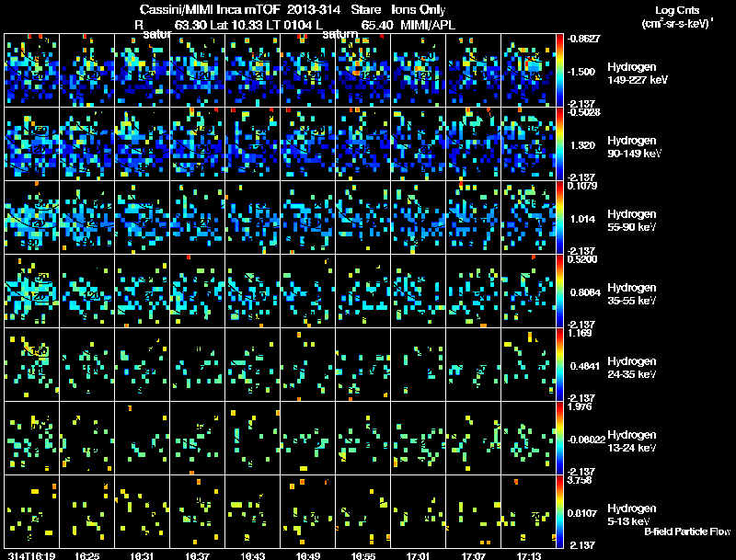Click the 'Ions Only' title text

coord(419,9)
